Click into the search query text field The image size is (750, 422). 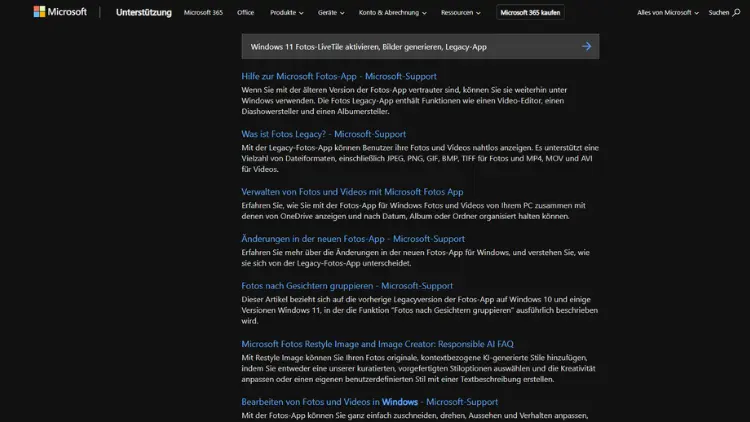tap(400, 46)
